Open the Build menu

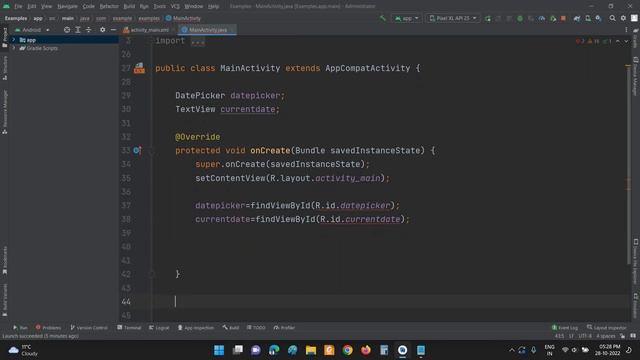(x=129, y=7)
